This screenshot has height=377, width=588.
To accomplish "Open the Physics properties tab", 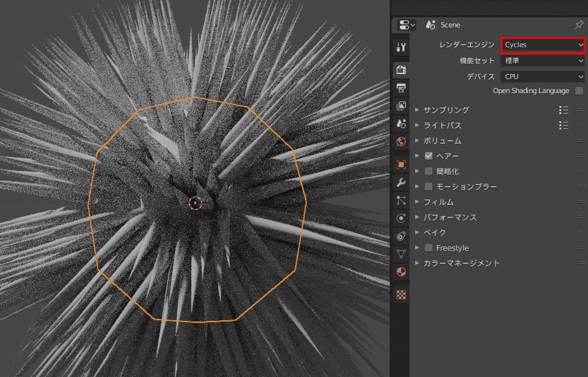I will (x=401, y=218).
